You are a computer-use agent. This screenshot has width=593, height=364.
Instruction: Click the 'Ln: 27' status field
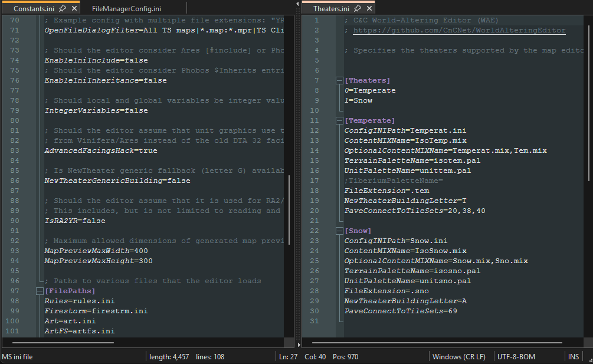288,357
